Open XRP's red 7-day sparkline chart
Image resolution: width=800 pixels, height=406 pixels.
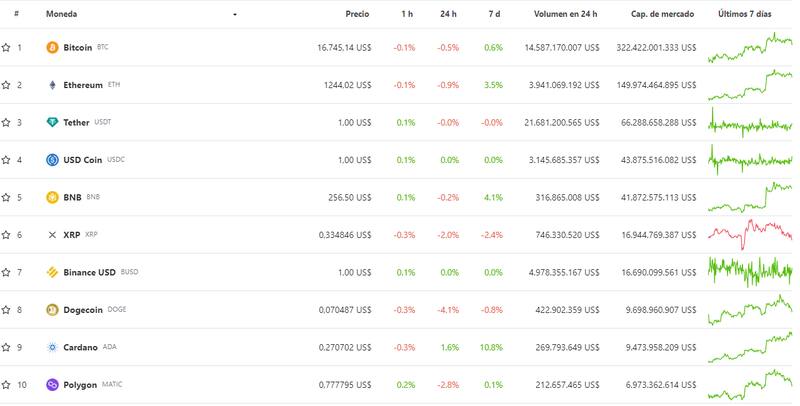click(x=749, y=235)
